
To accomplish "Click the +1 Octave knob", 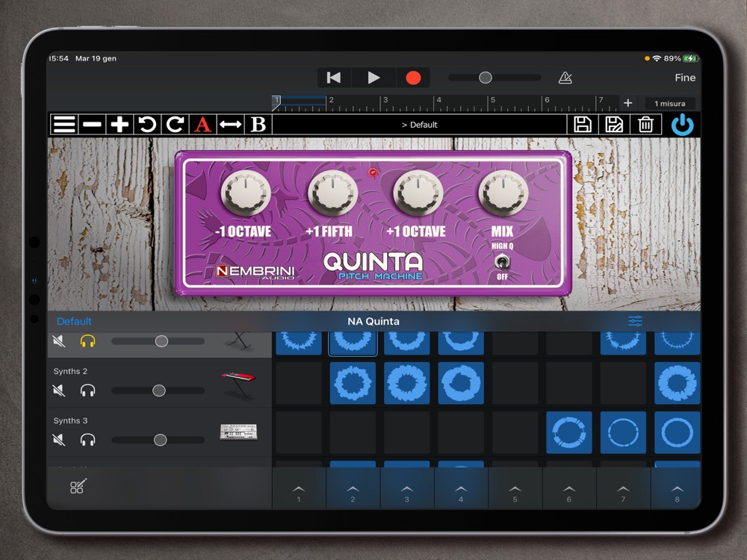I will 418,193.
